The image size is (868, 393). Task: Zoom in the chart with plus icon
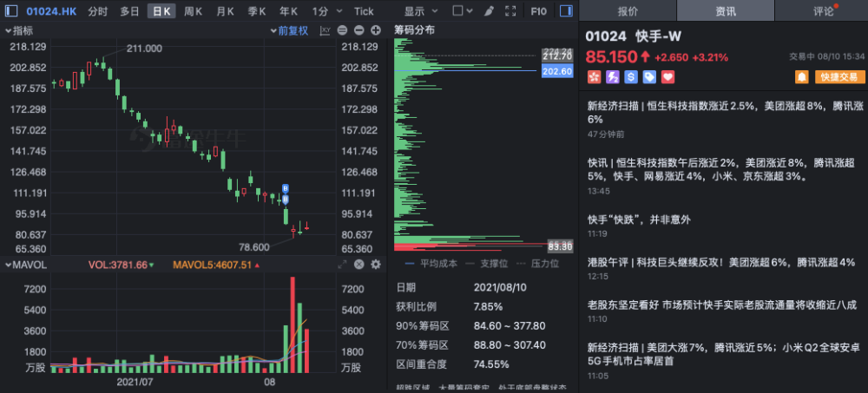(376, 31)
